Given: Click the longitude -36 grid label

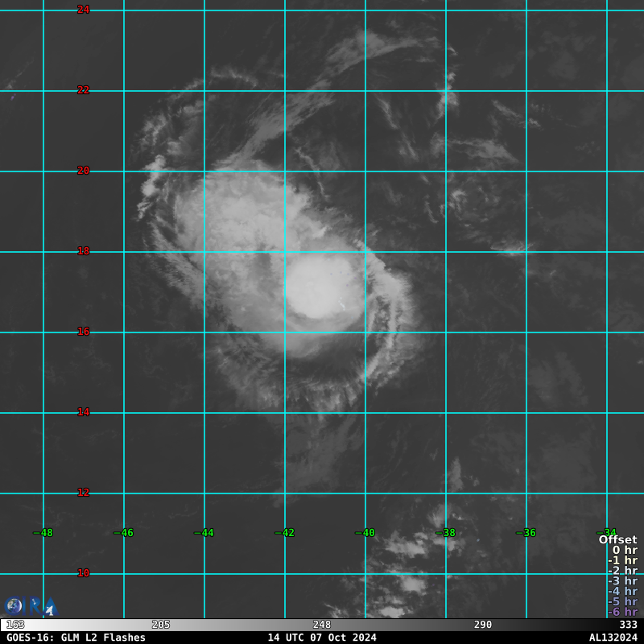Looking at the screenshot, I should tap(526, 533).
